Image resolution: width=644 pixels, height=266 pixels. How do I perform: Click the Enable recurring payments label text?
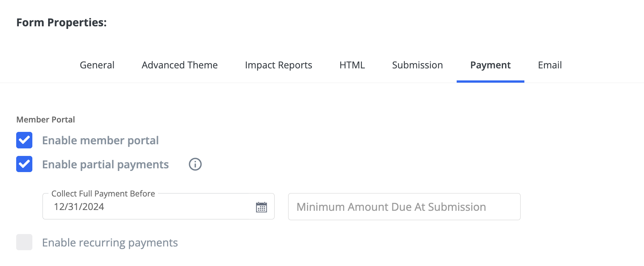pos(110,242)
